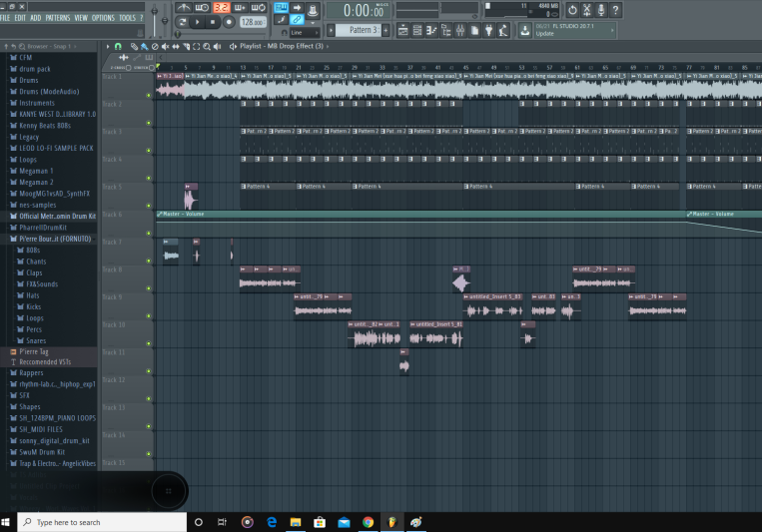Image resolution: width=762 pixels, height=532 pixels.
Task: Open the Line snap dropdown
Action: (305, 33)
